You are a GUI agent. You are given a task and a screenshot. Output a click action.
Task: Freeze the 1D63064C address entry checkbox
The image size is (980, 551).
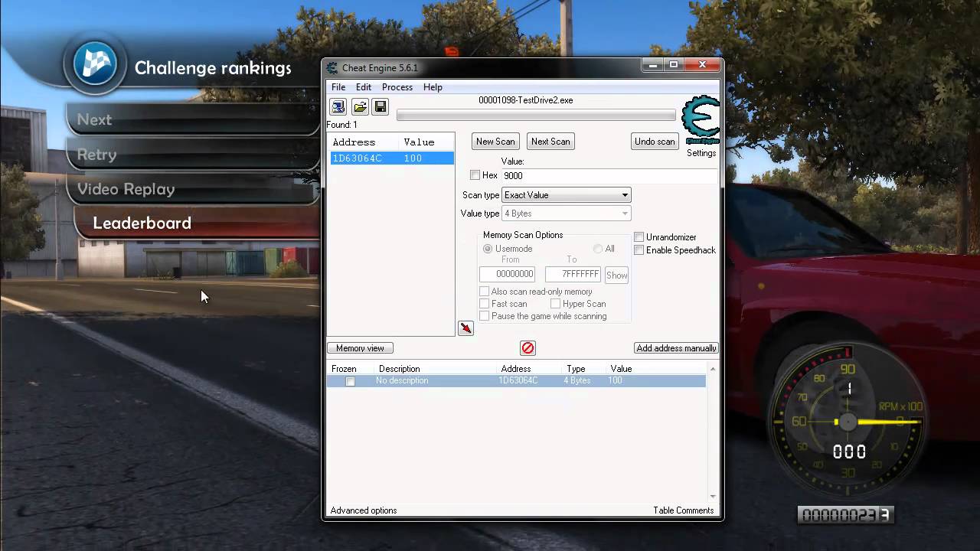350,381
